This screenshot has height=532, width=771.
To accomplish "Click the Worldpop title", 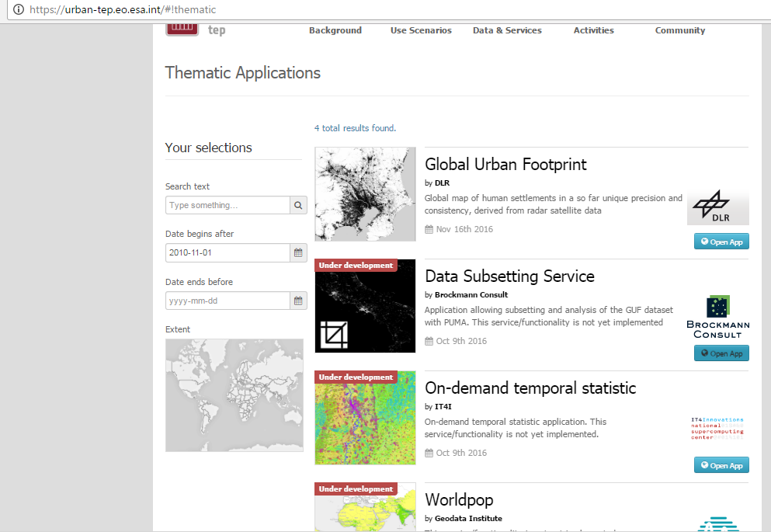I will point(459,500).
